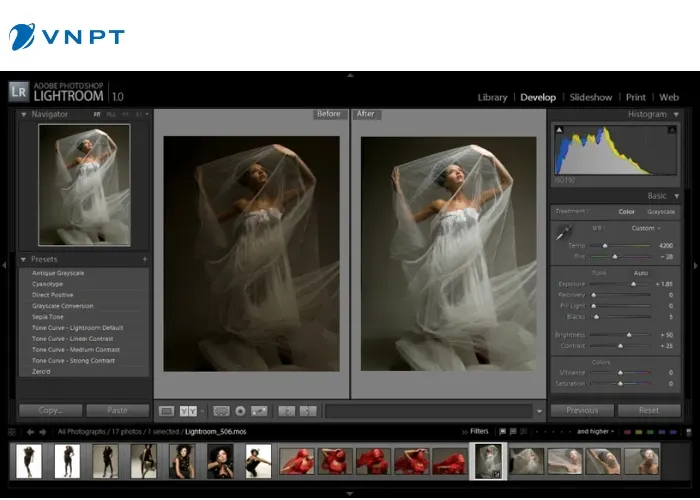
Task: Apply the Cyanotype preset
Action: [x=47, y=284]
